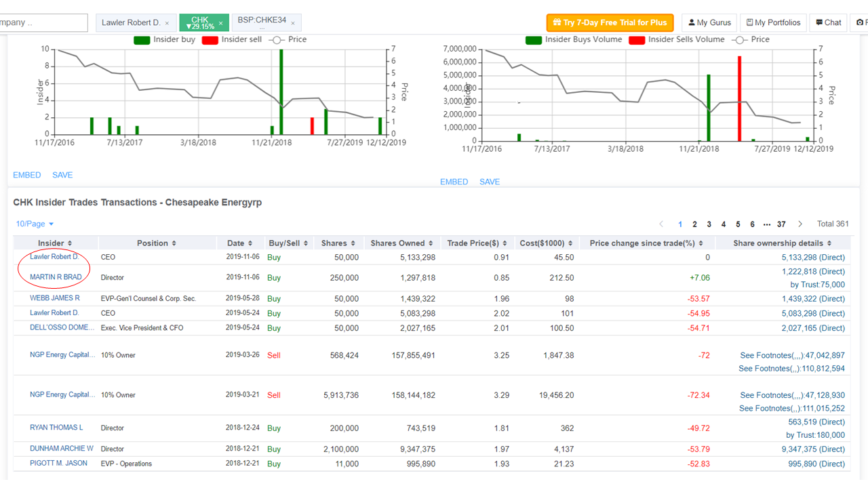Screen dimensions: 868x488
Task: Sort table by Date column
Action: pyautogui.click(x=240, y=243)
